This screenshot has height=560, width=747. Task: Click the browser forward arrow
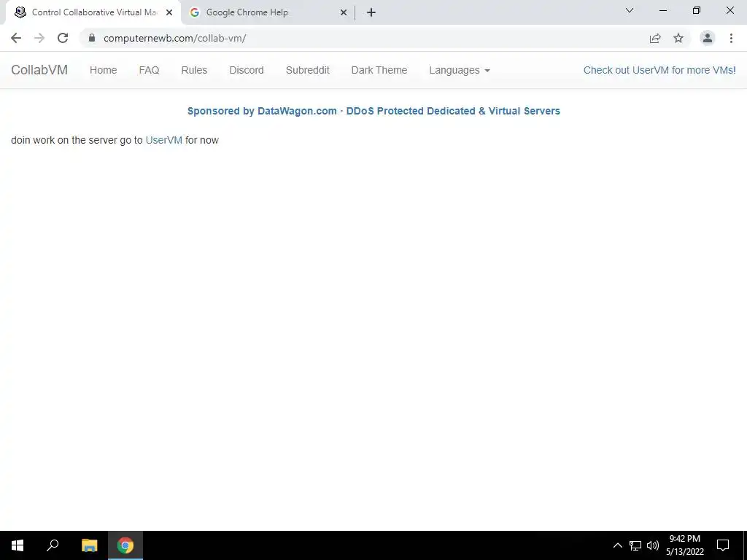[x=39, y=38]
